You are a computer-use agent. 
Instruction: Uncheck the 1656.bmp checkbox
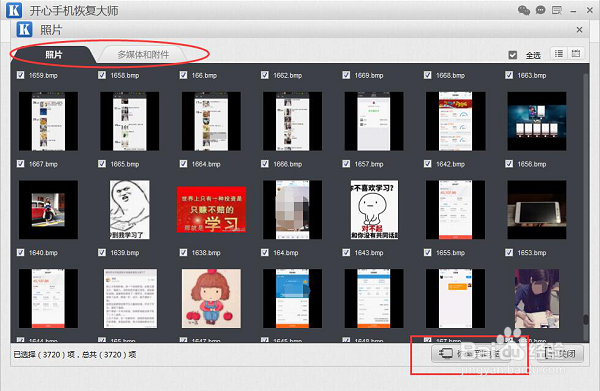509,164
